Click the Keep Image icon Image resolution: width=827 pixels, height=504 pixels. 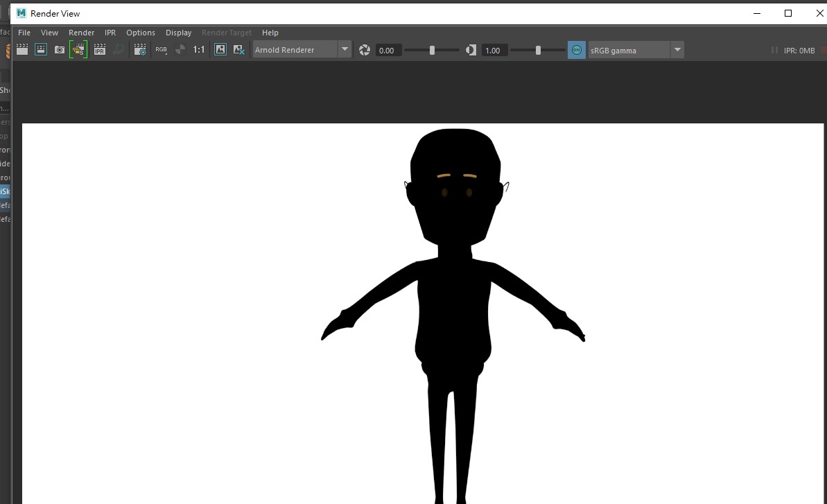coord(220,50)
